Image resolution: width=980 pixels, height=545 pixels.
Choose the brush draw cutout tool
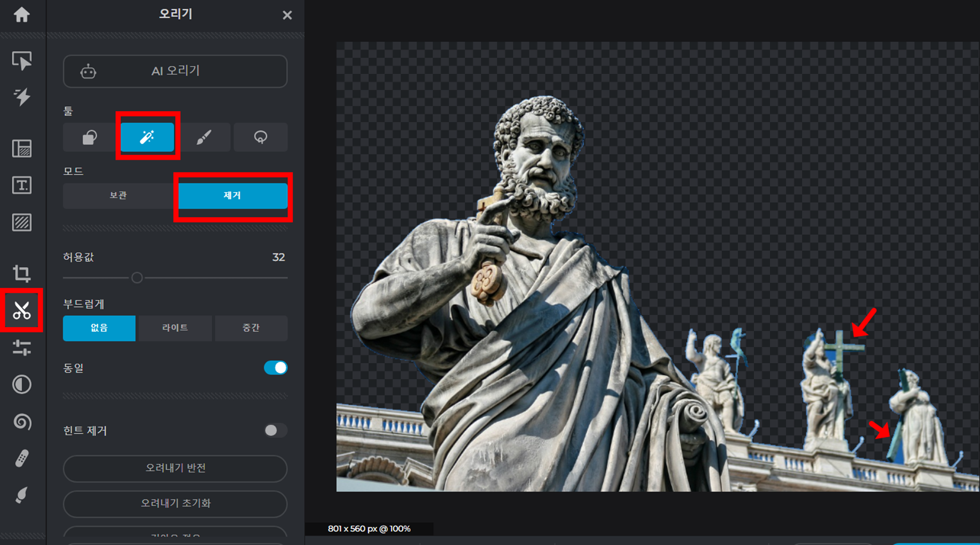pos(204,137)
